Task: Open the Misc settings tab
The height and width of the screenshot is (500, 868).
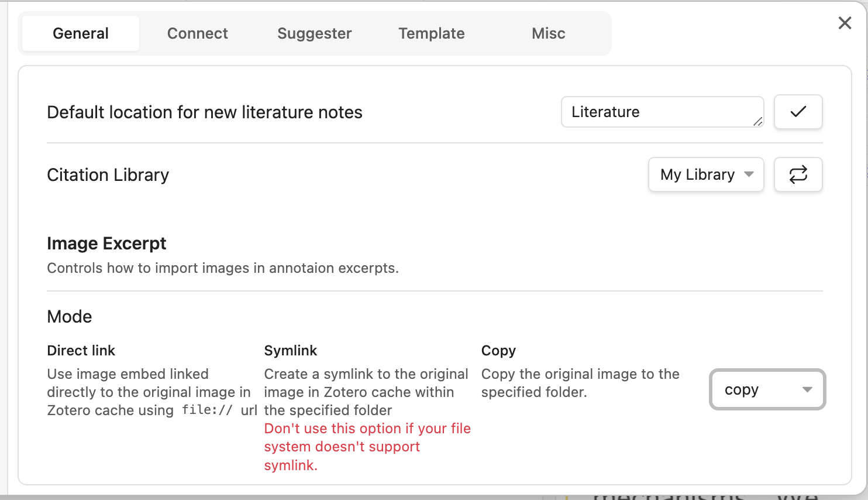Action: [548, 33]
